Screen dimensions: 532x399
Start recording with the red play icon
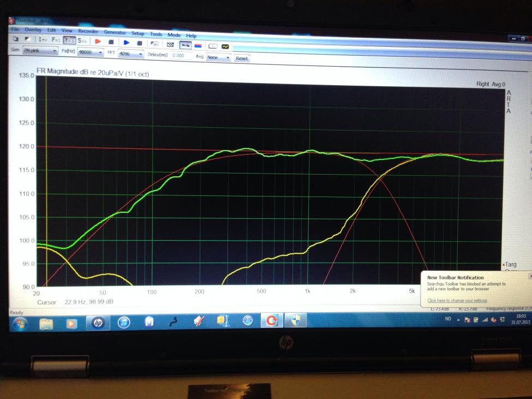(x=98, y=41)
